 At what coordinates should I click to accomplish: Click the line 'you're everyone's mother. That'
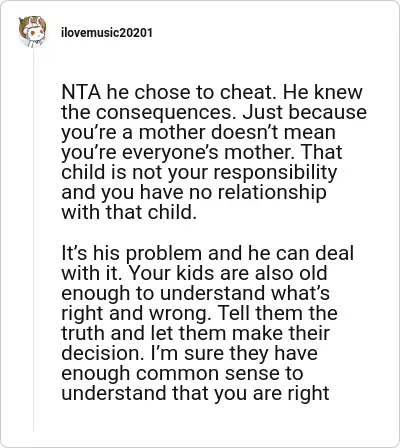202,152
